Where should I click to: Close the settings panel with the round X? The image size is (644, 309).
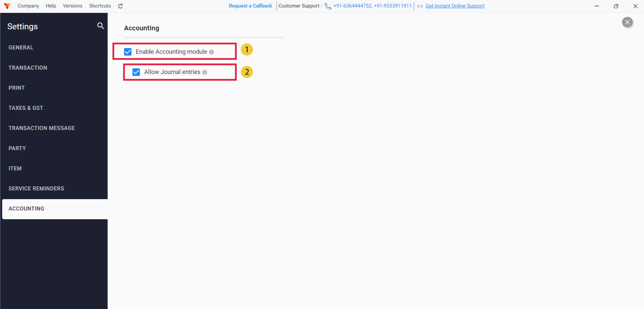(627, 22)
